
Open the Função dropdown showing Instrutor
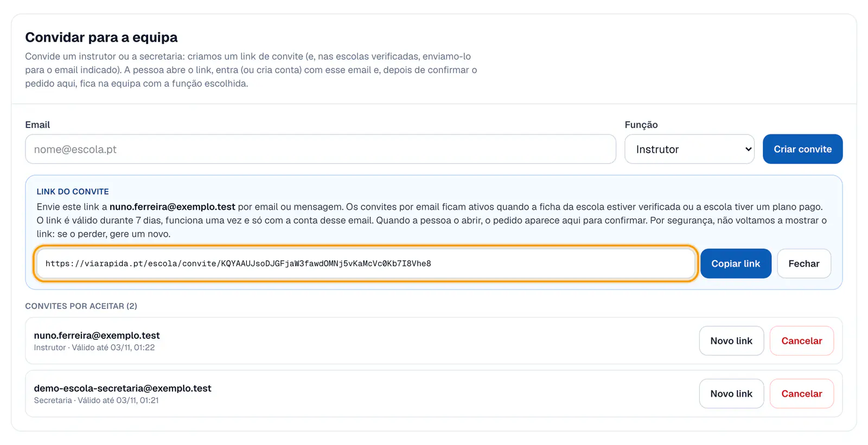pyautogui.click(x=690, y=149)
